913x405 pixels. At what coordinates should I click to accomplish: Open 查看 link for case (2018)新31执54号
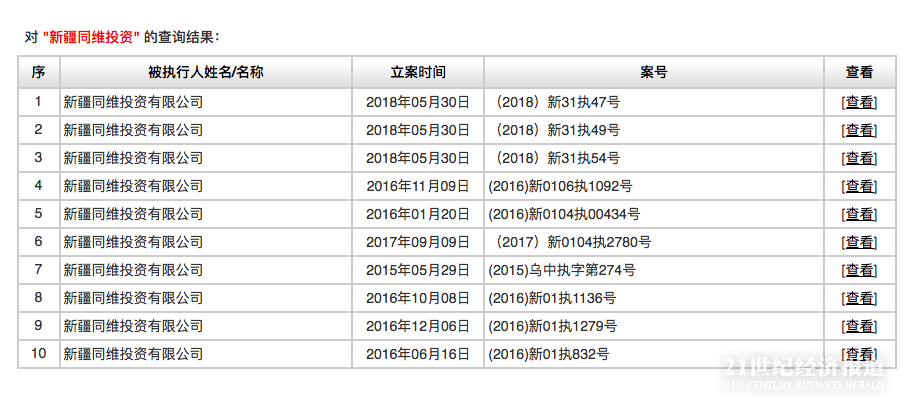(x=859, y=158)
